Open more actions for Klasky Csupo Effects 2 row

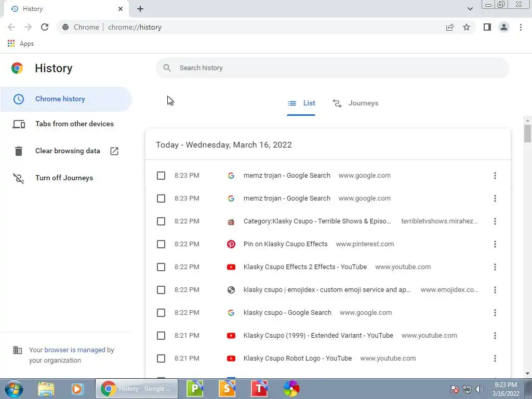[495, 267]
